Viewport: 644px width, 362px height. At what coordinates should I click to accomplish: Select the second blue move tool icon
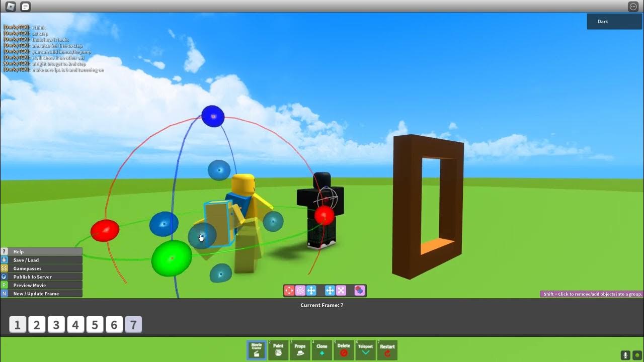[330, 290]
